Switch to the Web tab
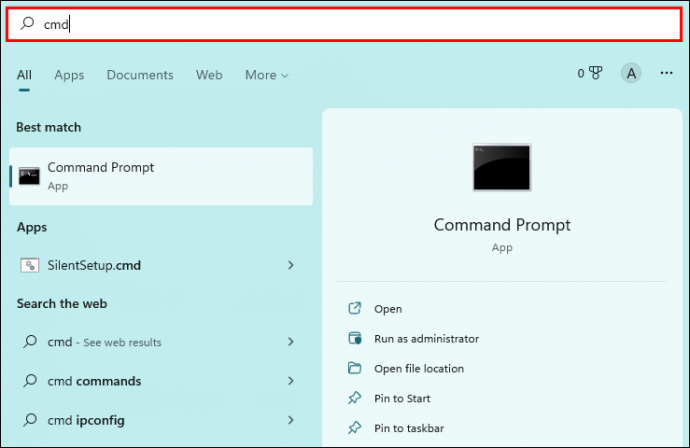This screenshot has height=448, width=690. pos(209,75)
